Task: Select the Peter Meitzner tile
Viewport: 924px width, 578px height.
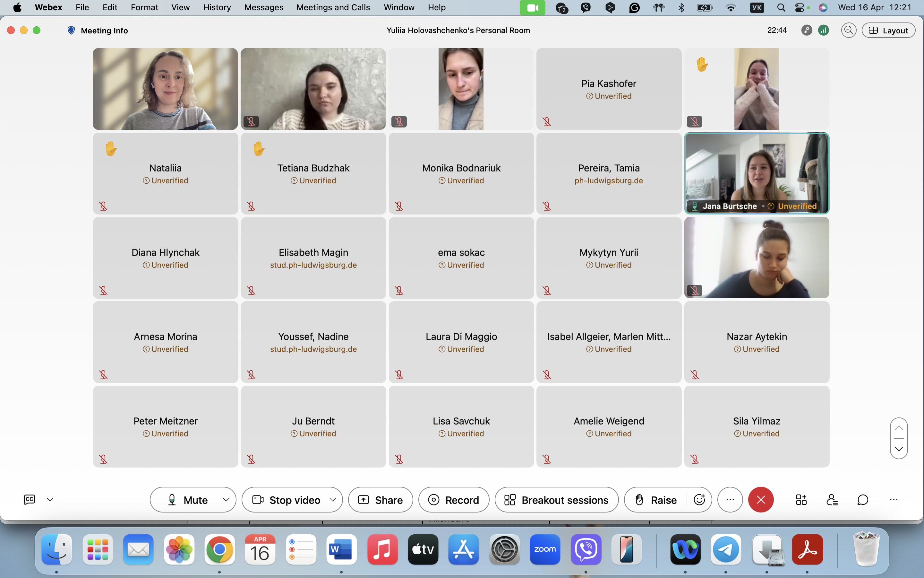Action: tap(165, 426)
